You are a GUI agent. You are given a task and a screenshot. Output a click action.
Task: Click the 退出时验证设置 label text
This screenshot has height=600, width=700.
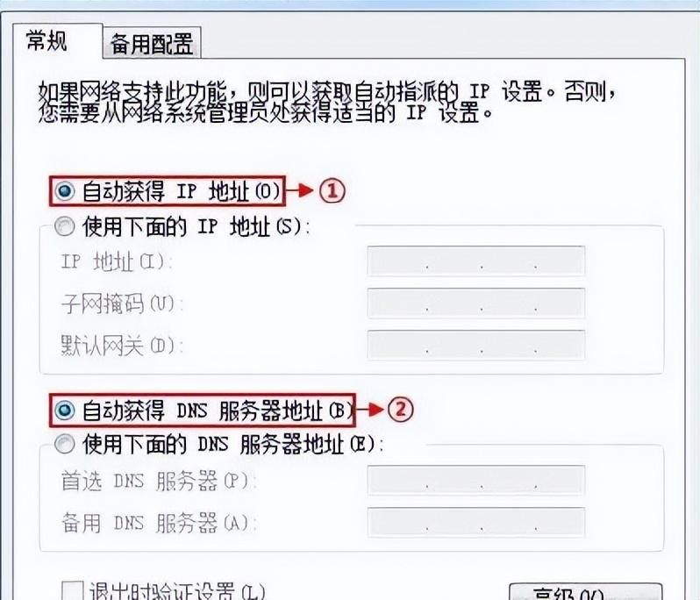177,591
